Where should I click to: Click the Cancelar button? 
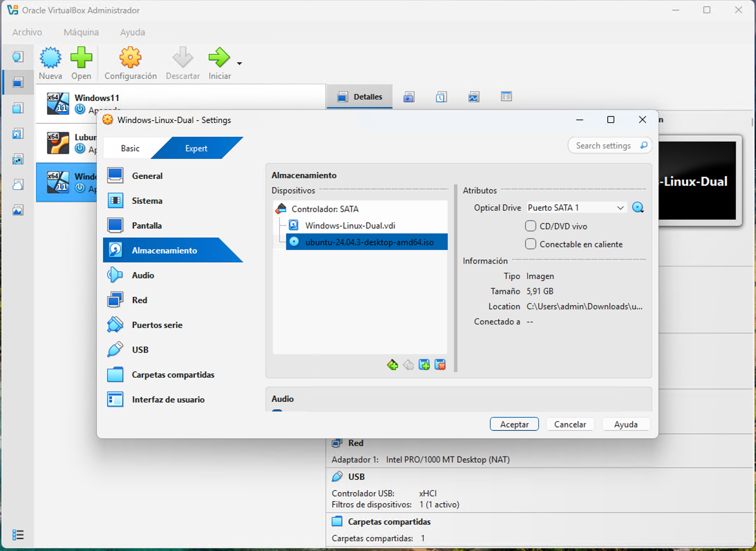tap(570, 424)
